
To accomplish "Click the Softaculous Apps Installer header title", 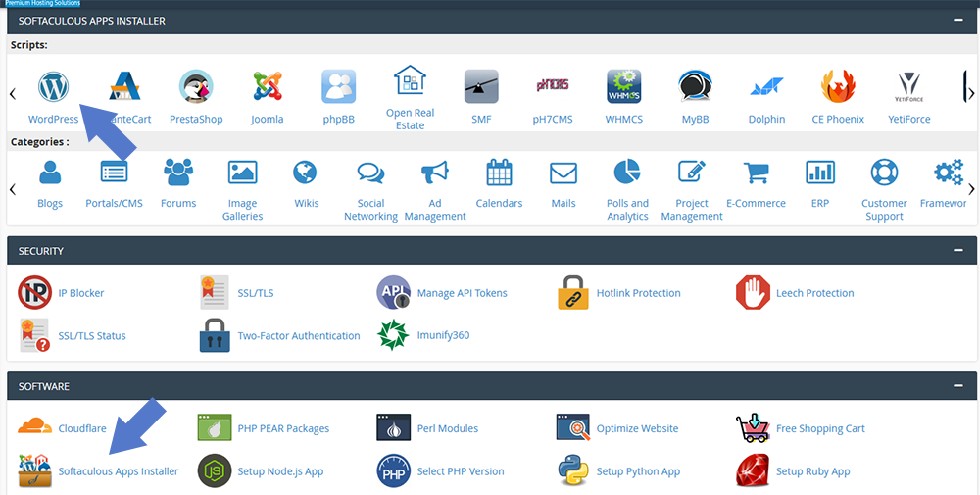I will pos(92,21).
